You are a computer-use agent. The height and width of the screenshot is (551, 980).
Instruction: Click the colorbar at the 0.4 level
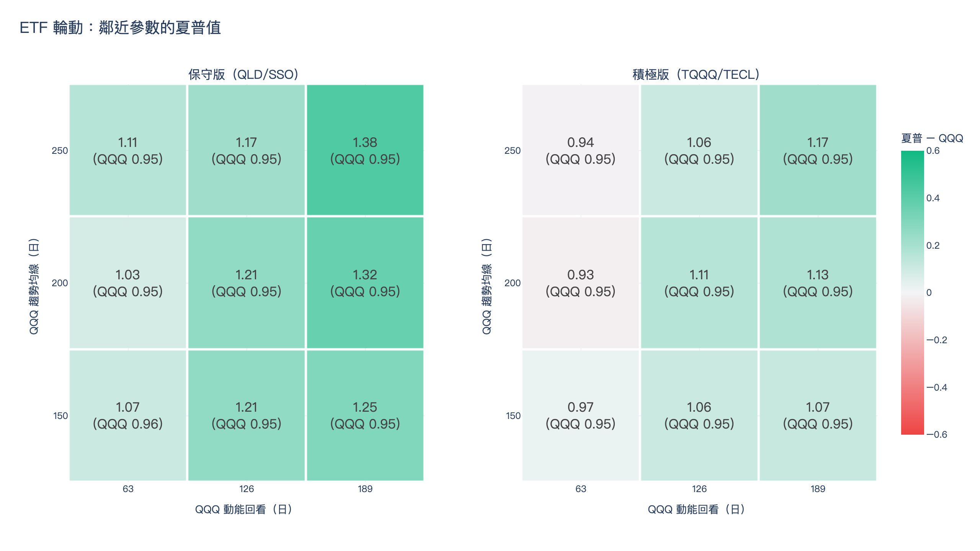point(912,198)
